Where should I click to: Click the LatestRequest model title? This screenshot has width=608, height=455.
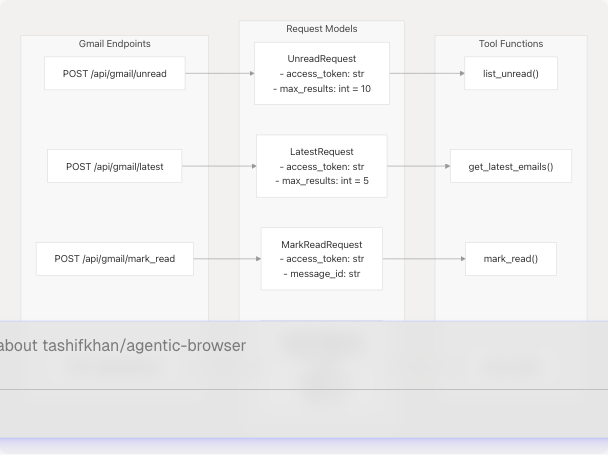tap(321, 152)
